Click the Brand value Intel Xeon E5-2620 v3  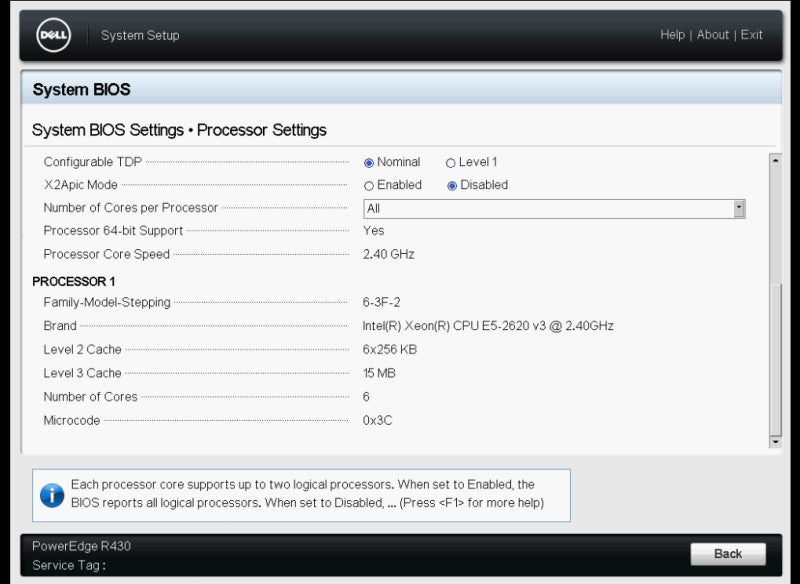[488, 325]
